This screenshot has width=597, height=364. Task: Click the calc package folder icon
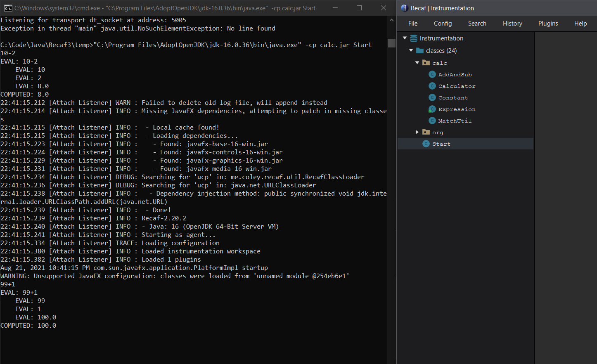426,62
